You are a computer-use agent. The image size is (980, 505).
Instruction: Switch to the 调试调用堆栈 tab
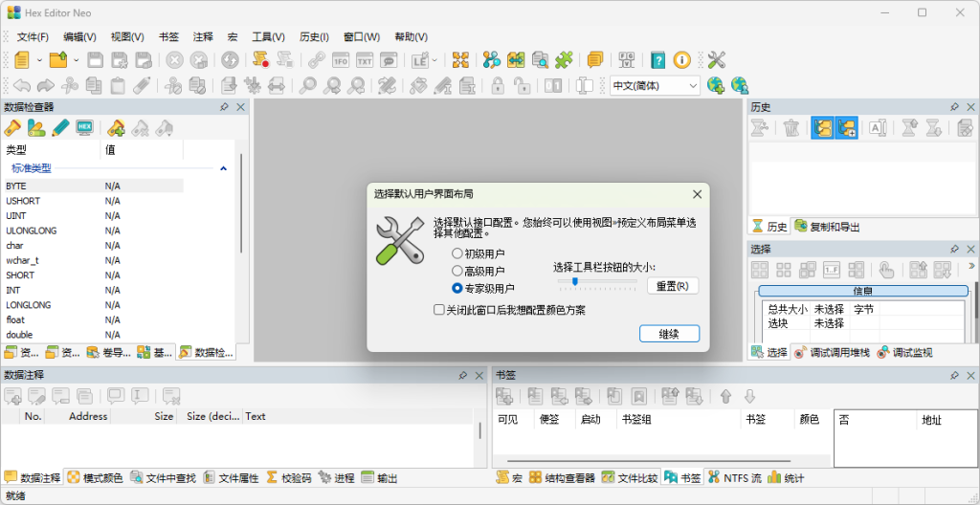832,353
